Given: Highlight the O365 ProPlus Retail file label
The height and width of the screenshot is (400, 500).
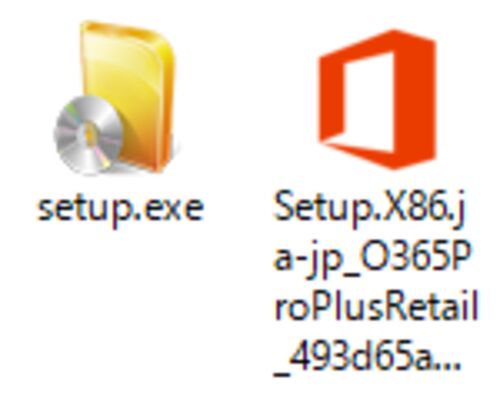Looking at the screenshot, I should tap(376, 284).
